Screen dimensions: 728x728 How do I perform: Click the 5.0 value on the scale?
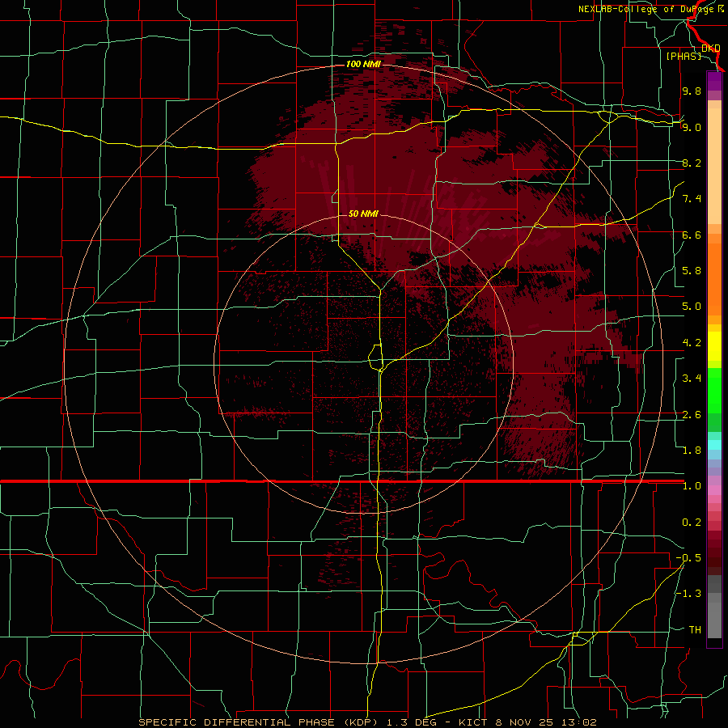[692, 307]
